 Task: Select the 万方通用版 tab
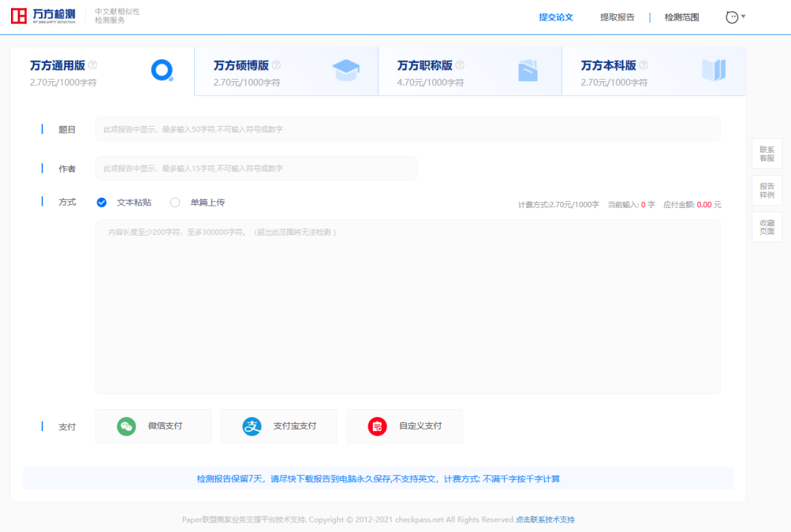tap(103, 71)
